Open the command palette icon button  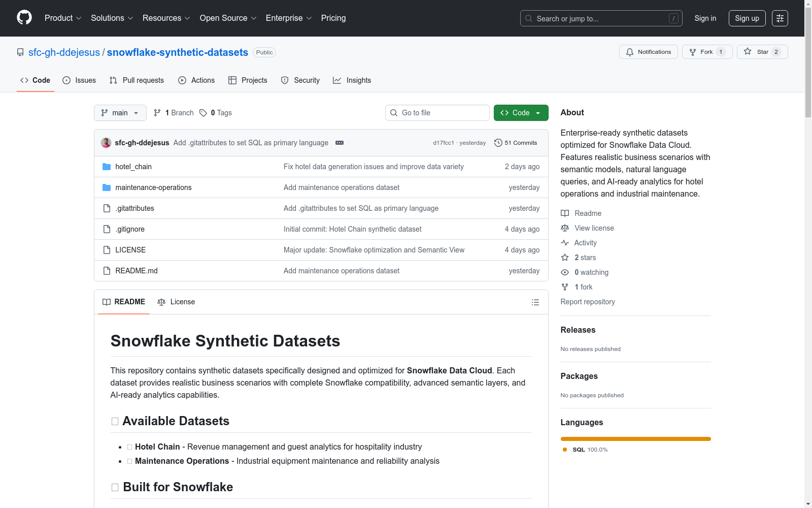(x=780, y=18)
